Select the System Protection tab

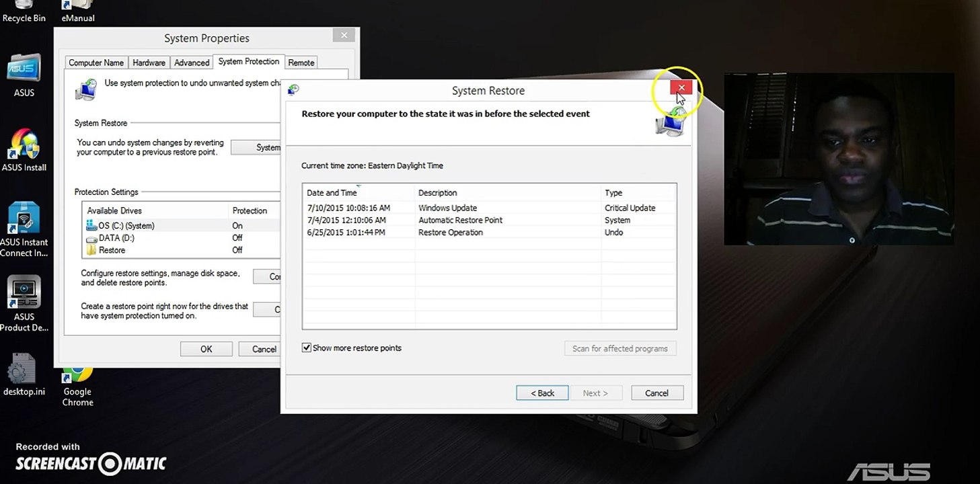point(249,61)
